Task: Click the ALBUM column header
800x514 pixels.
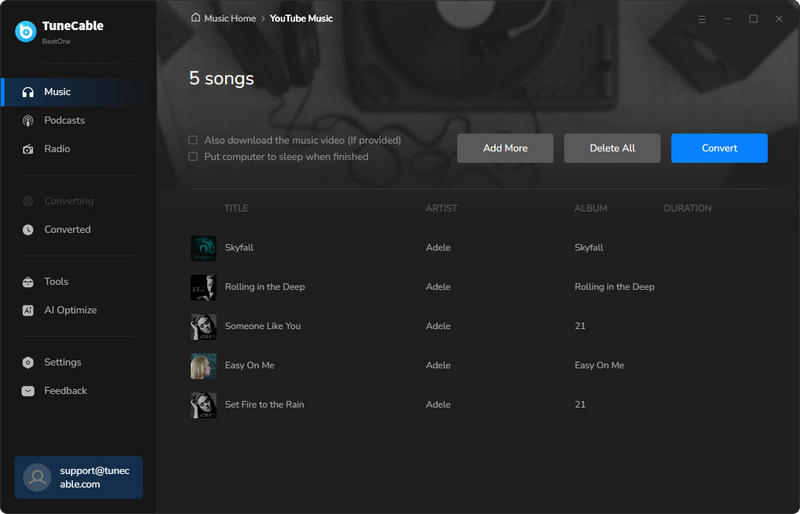Action: [x=591, y=208]
